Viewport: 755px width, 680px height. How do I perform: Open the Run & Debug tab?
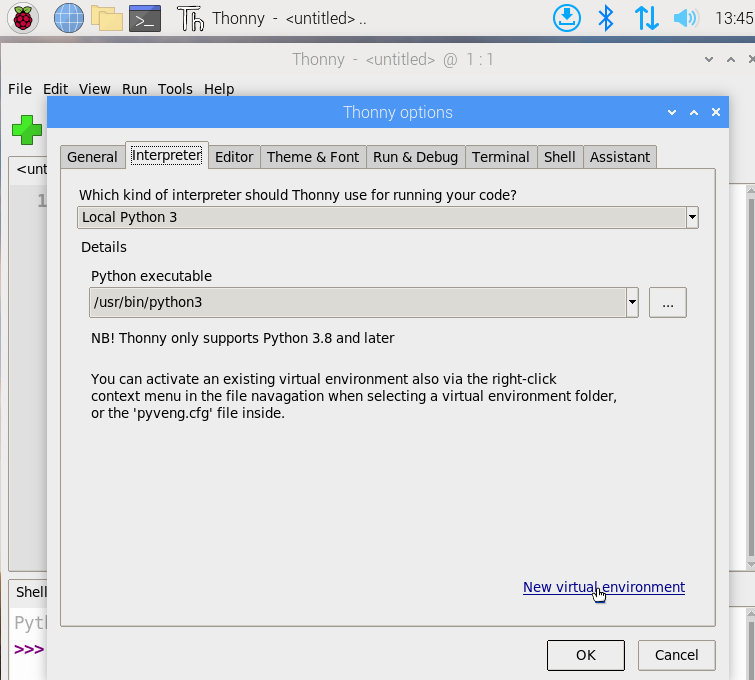click(x=416, y=157)
